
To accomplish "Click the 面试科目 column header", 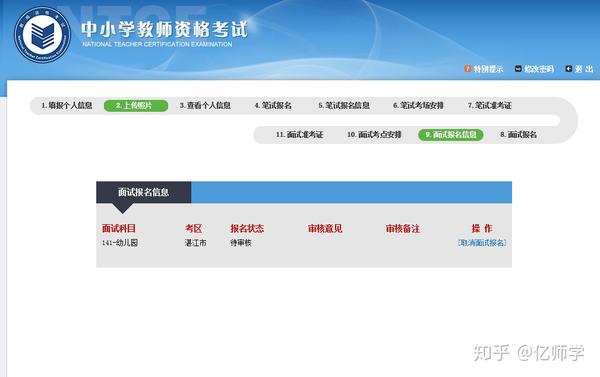I will click(119, 229).
